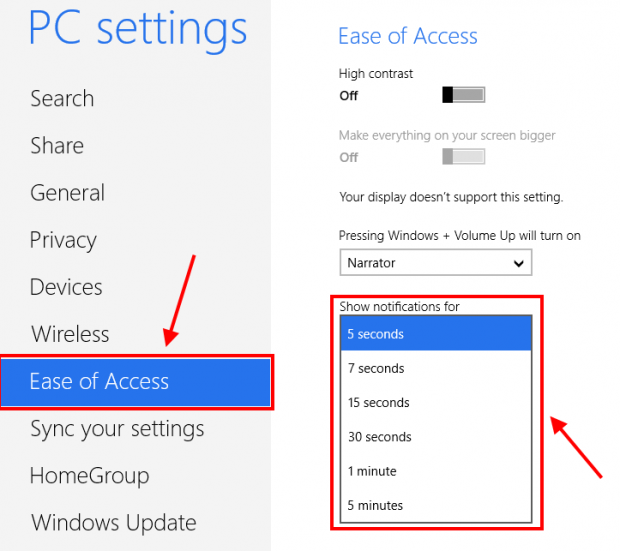Go to HomeGroup settings
This screenshot has width=620, height=551.
[90, 475]
